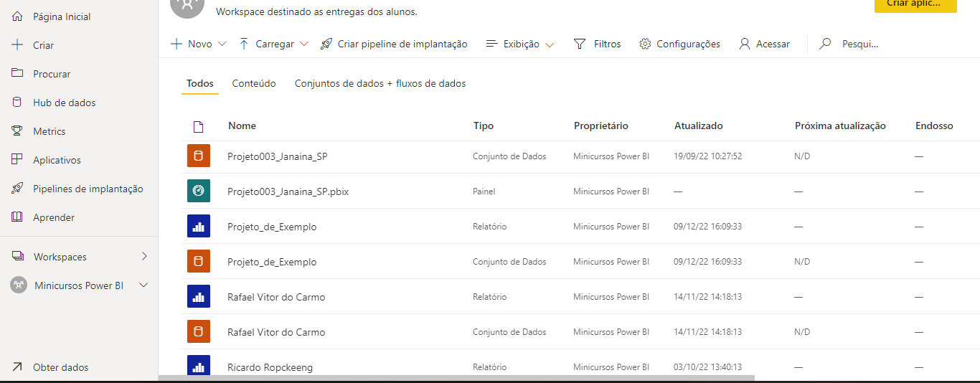
Task: Click report icon for Rafael Vitor do Carmo
Action: point(199,297)
